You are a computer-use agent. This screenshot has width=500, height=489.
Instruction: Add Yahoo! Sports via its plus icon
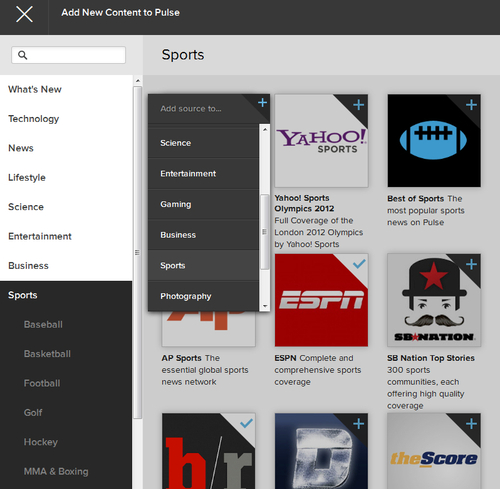point(359,105)
